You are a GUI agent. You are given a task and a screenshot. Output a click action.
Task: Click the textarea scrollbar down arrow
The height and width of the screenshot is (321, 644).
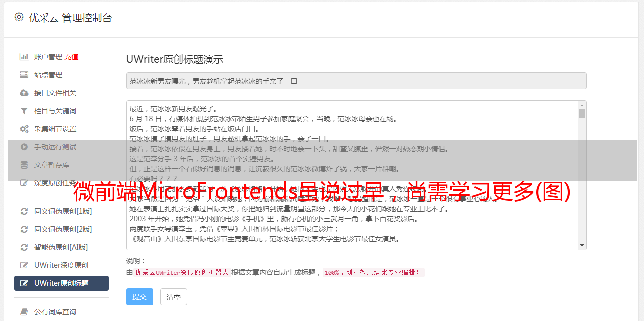[582, 245]
